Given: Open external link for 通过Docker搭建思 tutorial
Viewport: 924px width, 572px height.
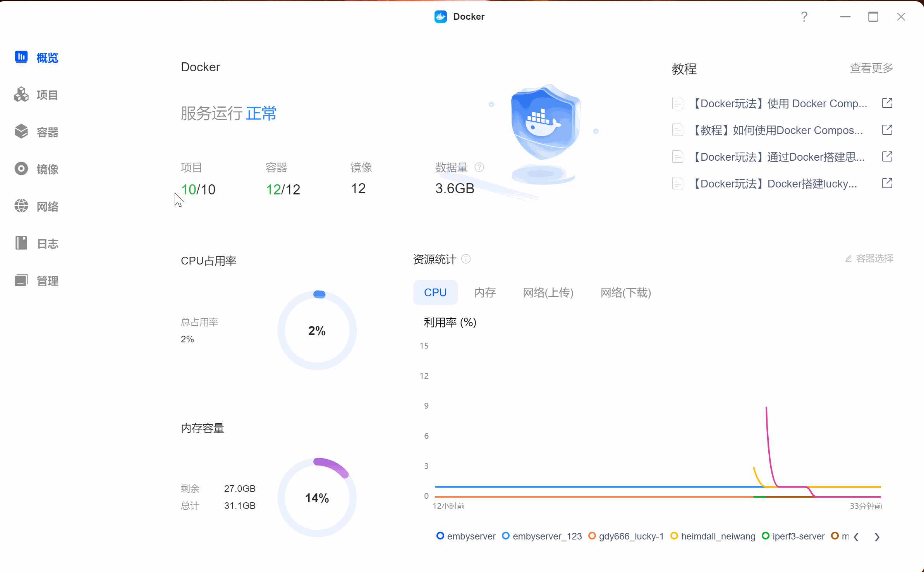Looking at the screenshot, I should point(887,156).
